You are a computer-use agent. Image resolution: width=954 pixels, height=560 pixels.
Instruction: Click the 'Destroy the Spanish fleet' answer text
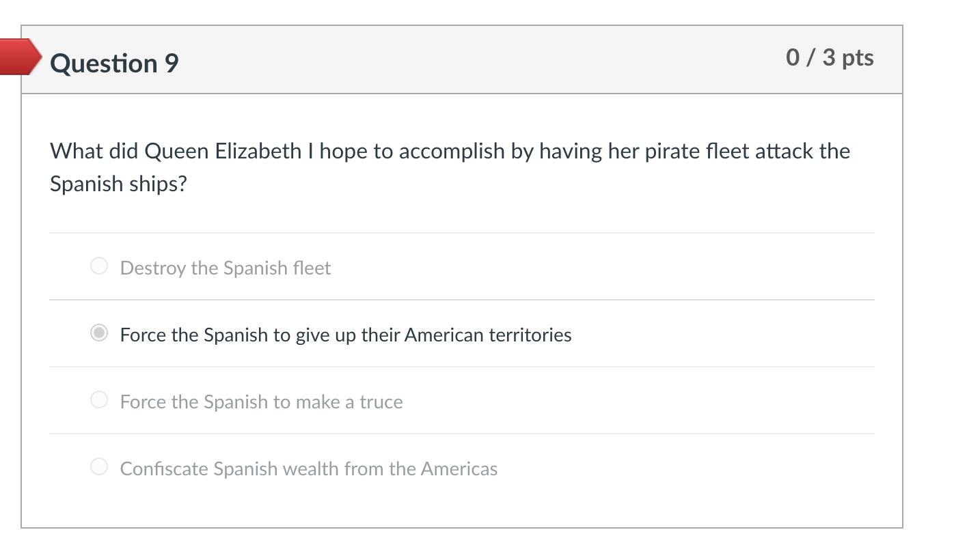point(225,268)
